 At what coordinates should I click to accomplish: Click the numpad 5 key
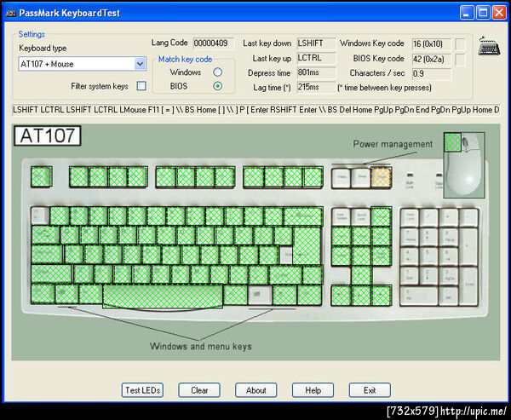point(429,256)
